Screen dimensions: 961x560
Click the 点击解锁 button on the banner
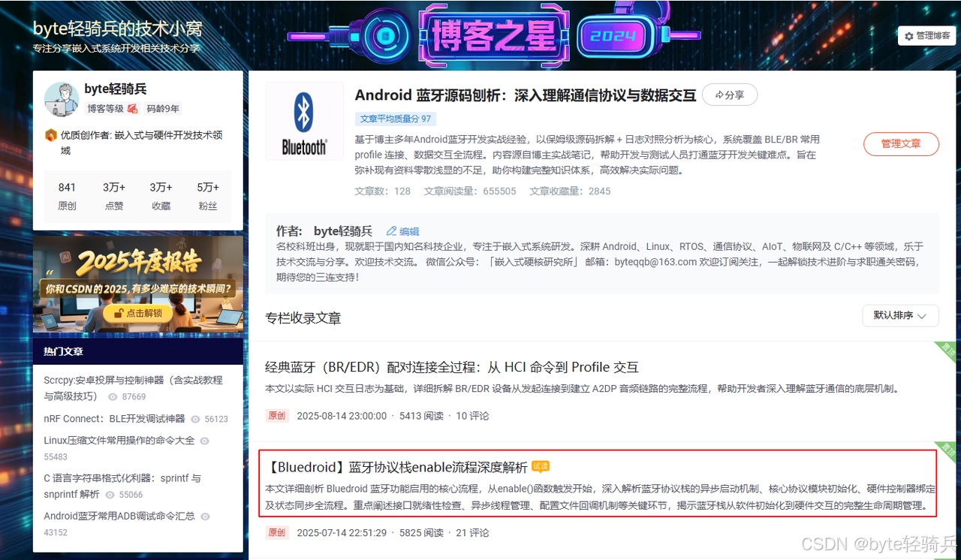click(x=137, y=313)
